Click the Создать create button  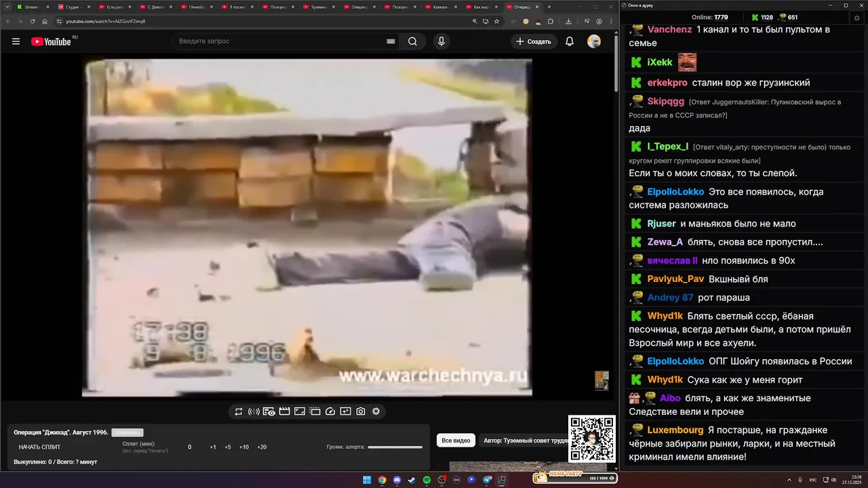pyautogui.click(x=534, y=41)
